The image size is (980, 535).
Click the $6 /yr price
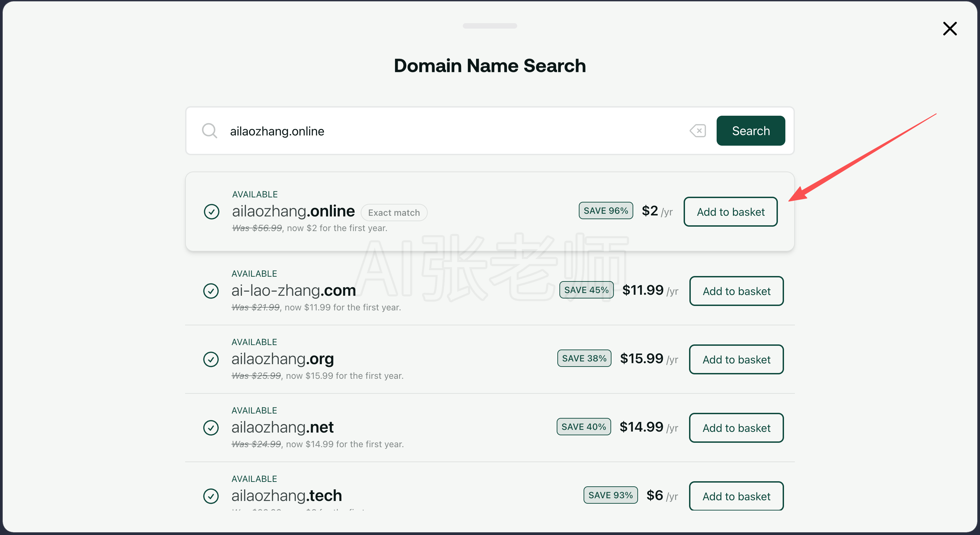tap(662, 496)
